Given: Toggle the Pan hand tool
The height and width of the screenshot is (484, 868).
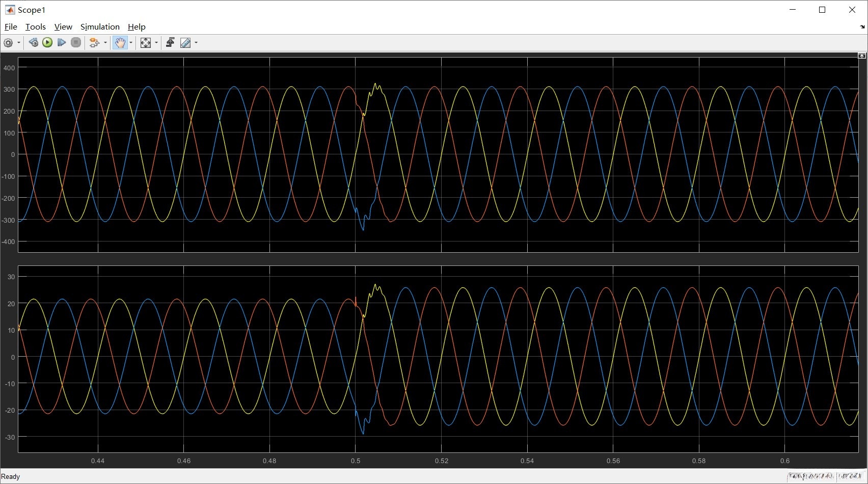Looking at the screenshot, I should (x=120, y=43).
